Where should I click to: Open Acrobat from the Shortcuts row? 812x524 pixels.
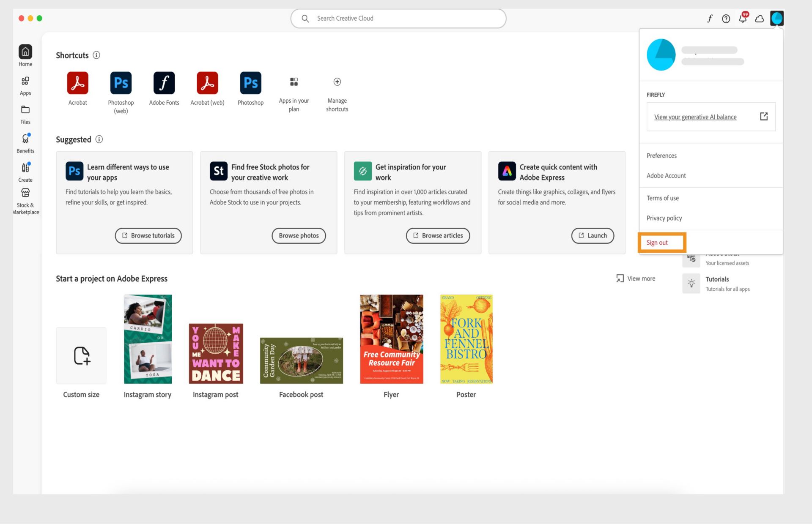(77, 83)
